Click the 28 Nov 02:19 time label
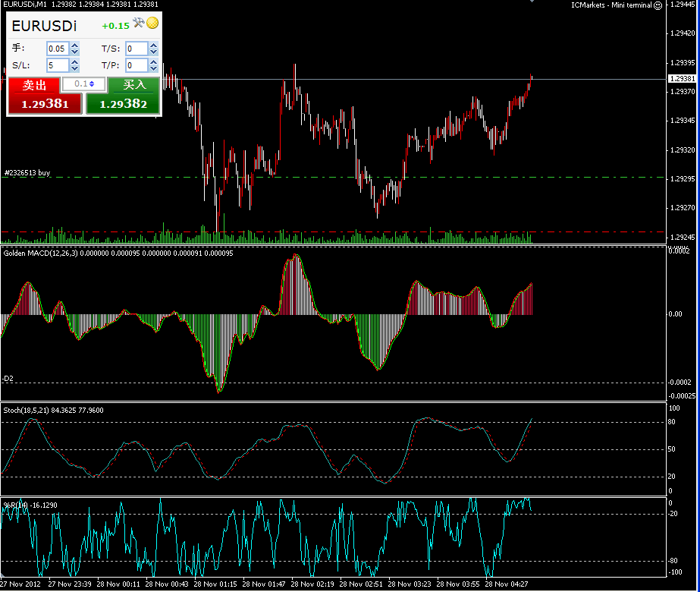Screen dimensions: 700x592 coord(312,584)
